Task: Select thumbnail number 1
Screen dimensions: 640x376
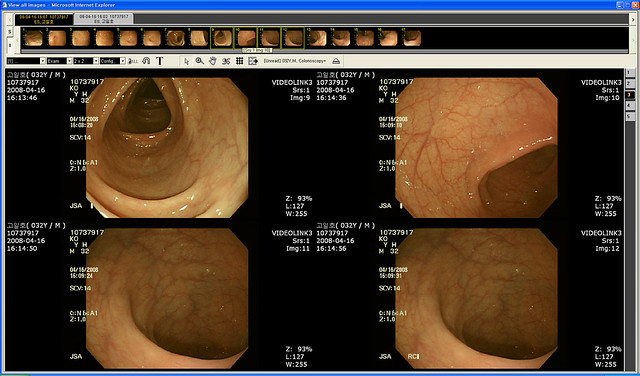Action: (33, 38)
